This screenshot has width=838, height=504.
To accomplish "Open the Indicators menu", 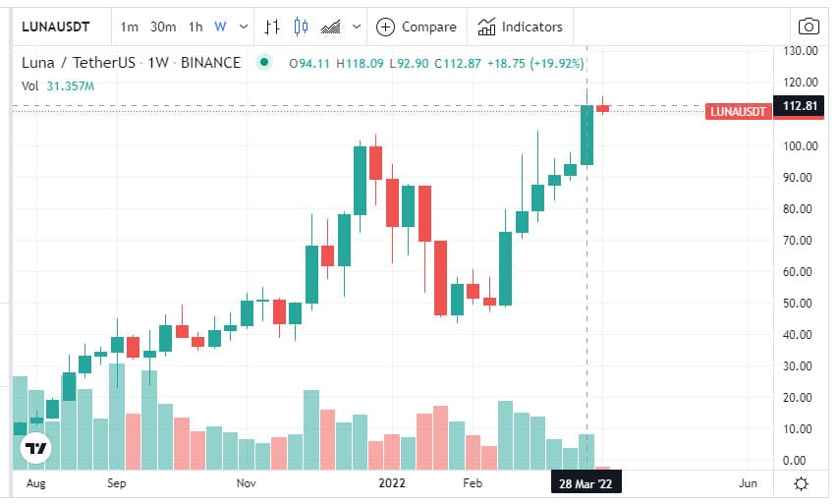I will pyautogui.click(x=520, y=27).
